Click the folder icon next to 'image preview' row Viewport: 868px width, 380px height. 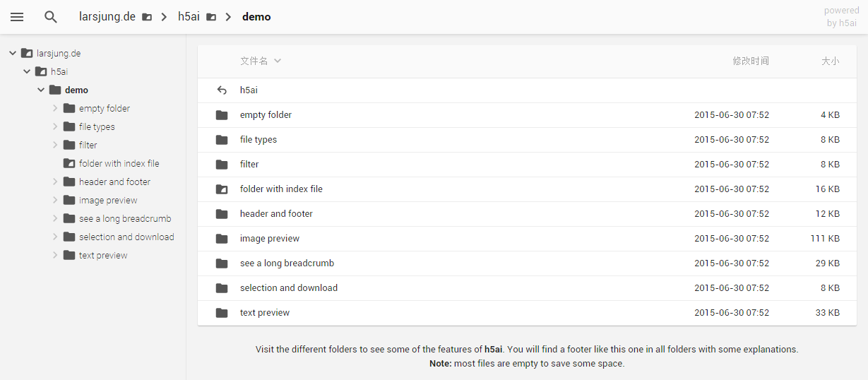coord(222,239)
